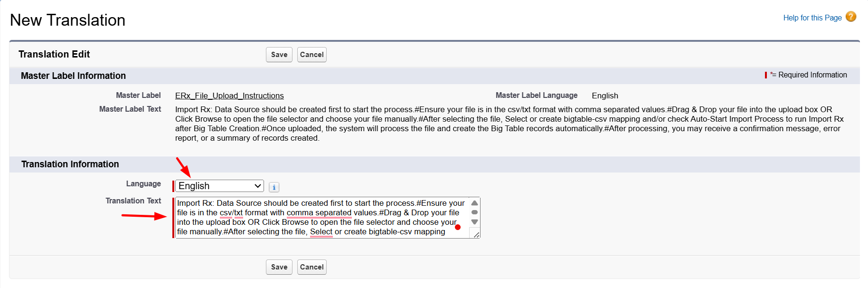Click the Translation Information section header
Image resolution: width=868 pixels, height=288 pixels.
pos(70,164)
